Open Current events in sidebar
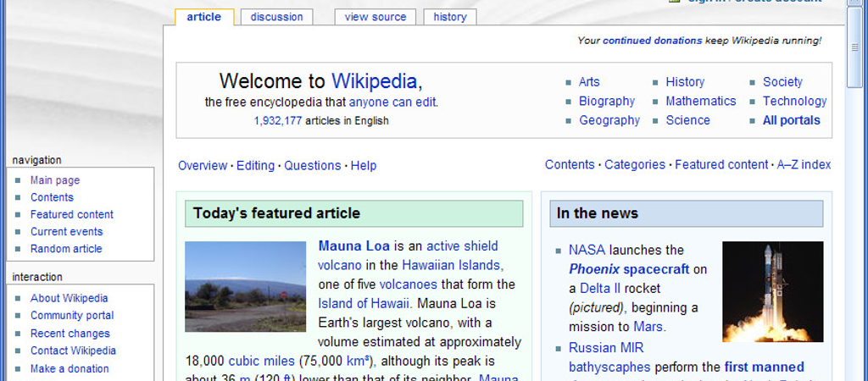Image resolution: width=868 pixels, height=381 pixels. [66, 232]
